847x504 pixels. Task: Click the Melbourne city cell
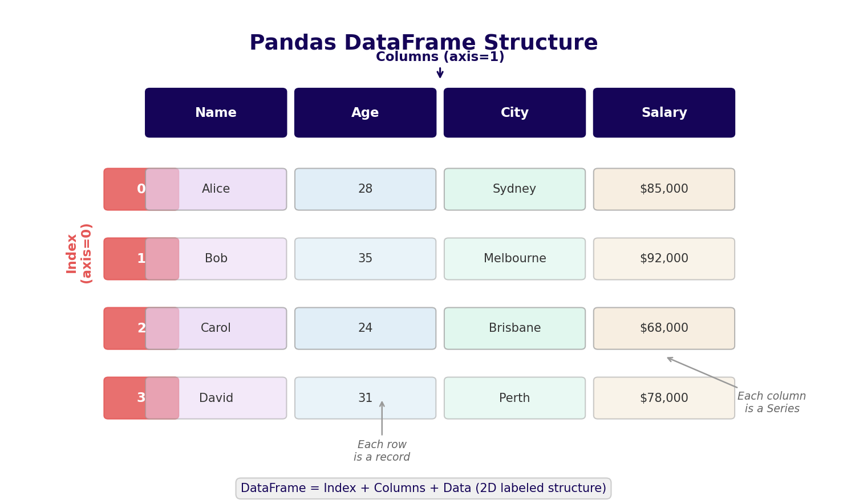[514, 259]
